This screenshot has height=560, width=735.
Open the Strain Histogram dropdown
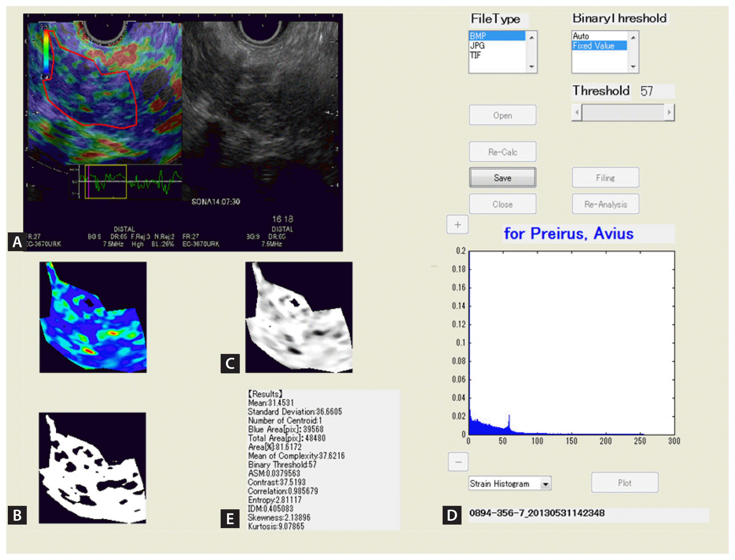tap(546, 484)
